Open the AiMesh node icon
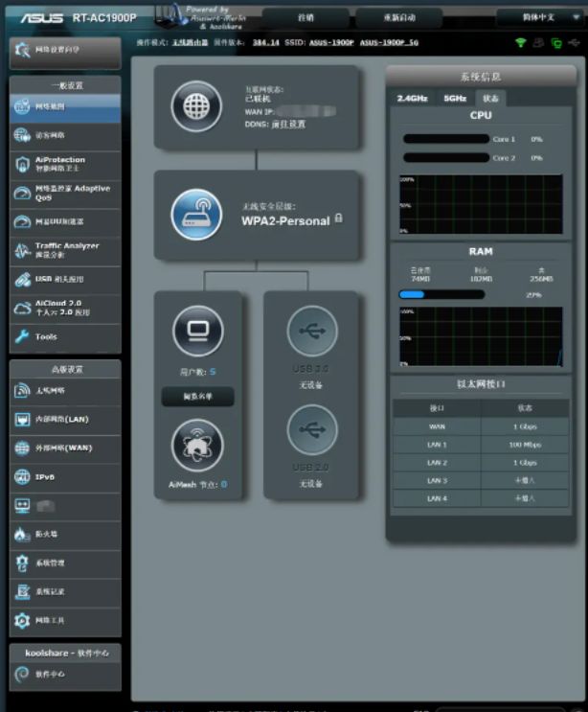The image size is (588, 712). click(197, 444)
